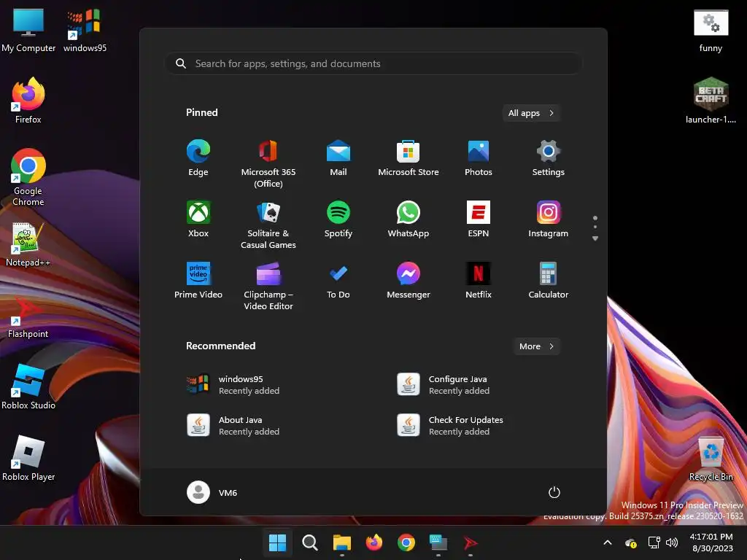
Task: Launch the To Do pinned app
Action: click(x=338, y=281)
